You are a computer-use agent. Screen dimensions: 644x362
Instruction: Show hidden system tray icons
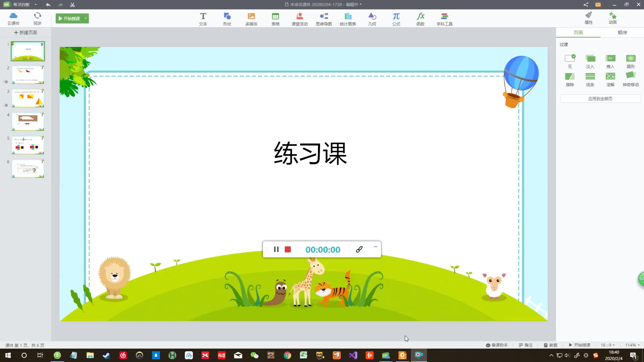[x=551, y=355]
